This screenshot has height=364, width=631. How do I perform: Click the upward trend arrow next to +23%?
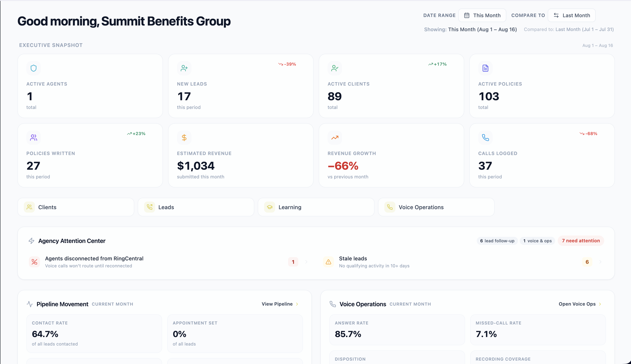[x=129, y=134]
